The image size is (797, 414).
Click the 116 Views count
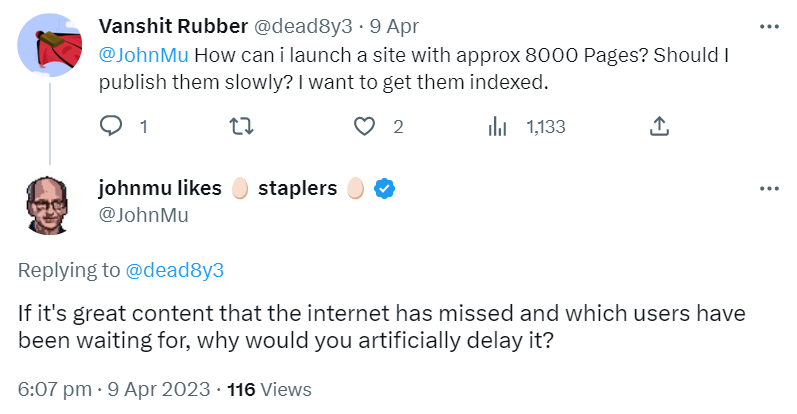tap(270, 389)
